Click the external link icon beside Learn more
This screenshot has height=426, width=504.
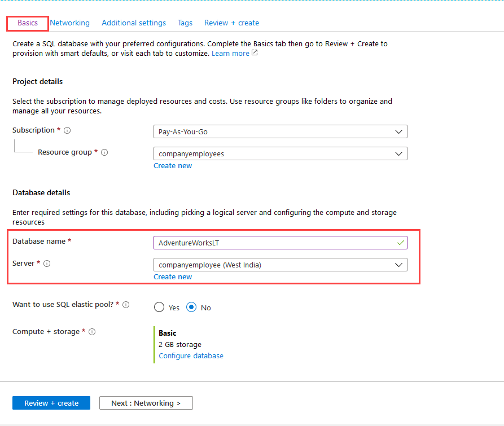click(255, 53)
